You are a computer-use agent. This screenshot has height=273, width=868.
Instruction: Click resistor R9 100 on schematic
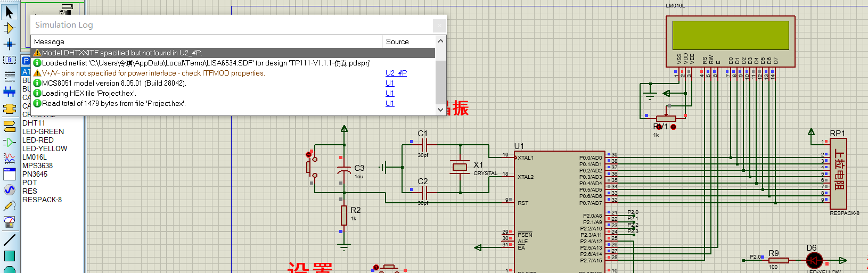(x=779, y=260)
